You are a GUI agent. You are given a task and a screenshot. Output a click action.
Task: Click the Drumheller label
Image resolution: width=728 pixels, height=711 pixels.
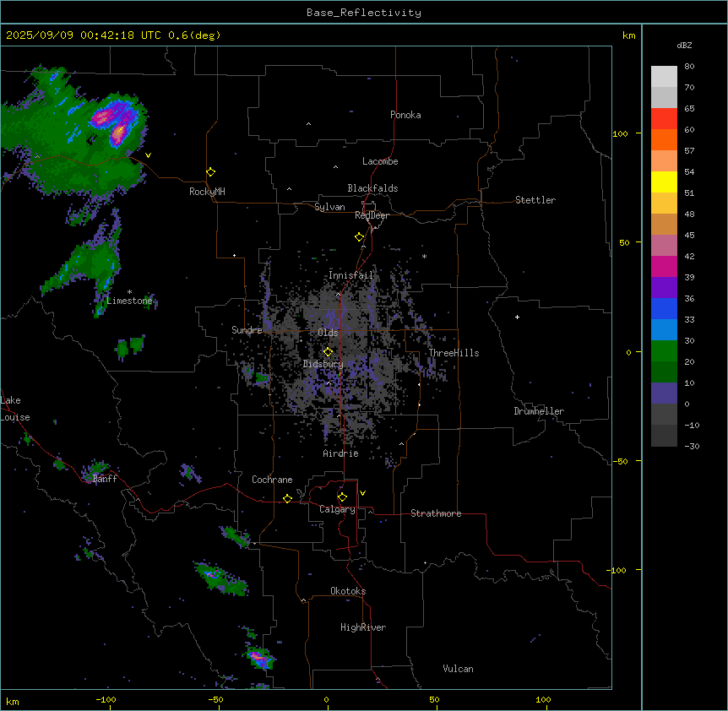(539, 411)
